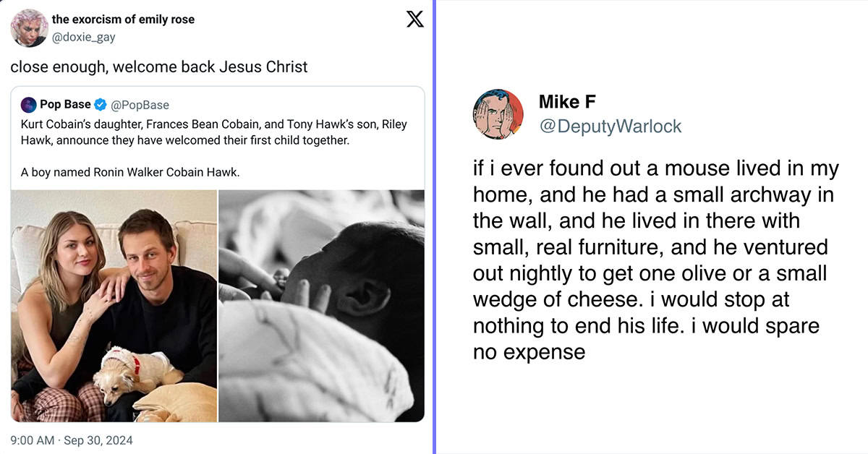Click the 'Ronin Walker Cobain Hawk' line
This screenshot has height=454, width=868.
click(129, 173)
